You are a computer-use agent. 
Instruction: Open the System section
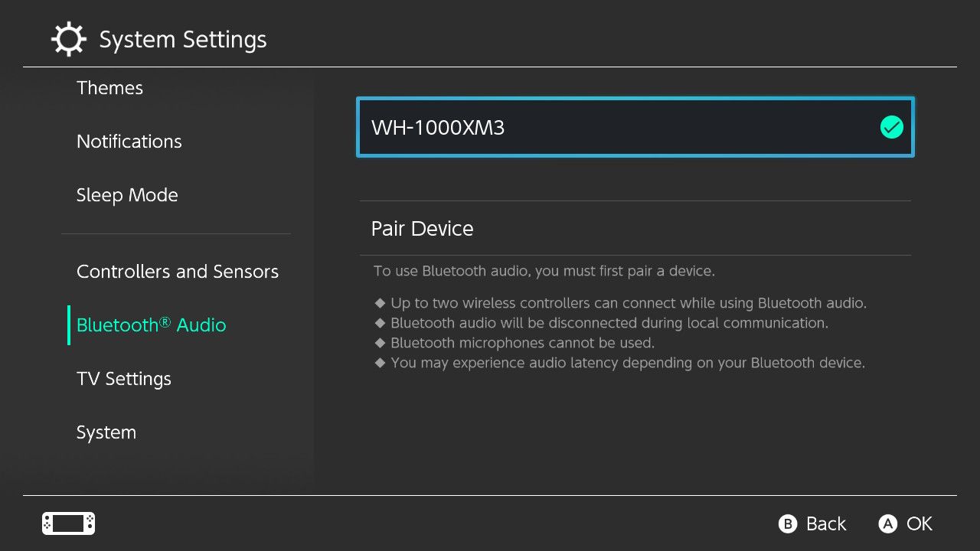[106, 432]
